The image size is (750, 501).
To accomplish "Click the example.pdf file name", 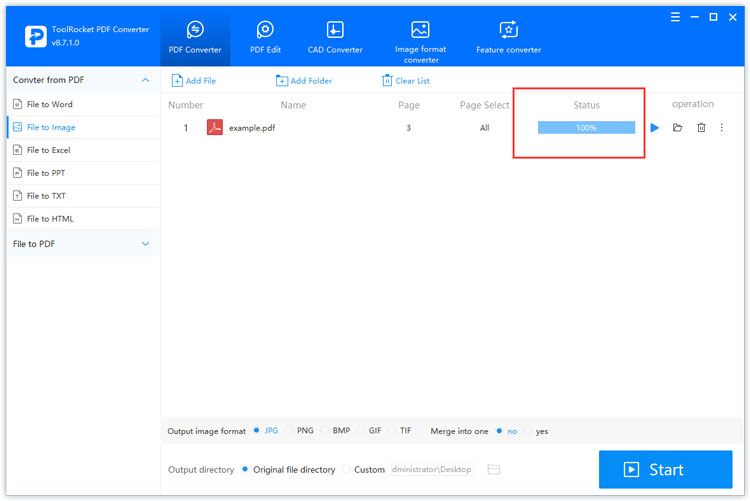I will (252, 128).
